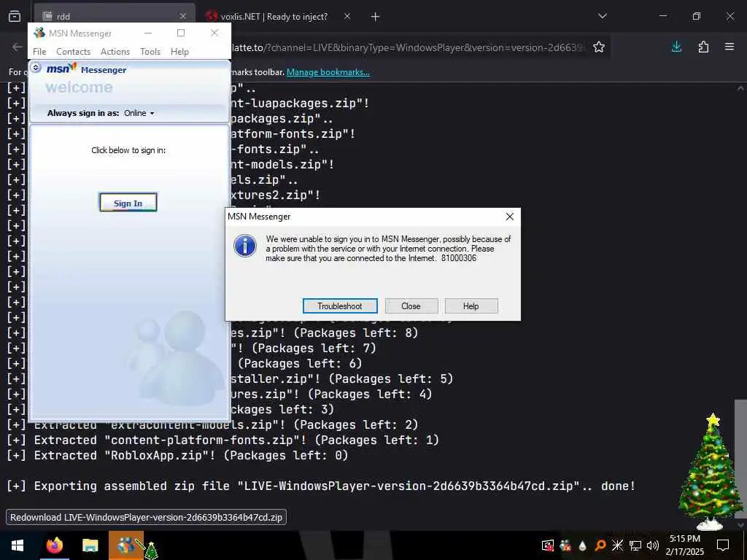Click the Christmas tree desktop decoration
747x560 pixels.
coord(709,472)
